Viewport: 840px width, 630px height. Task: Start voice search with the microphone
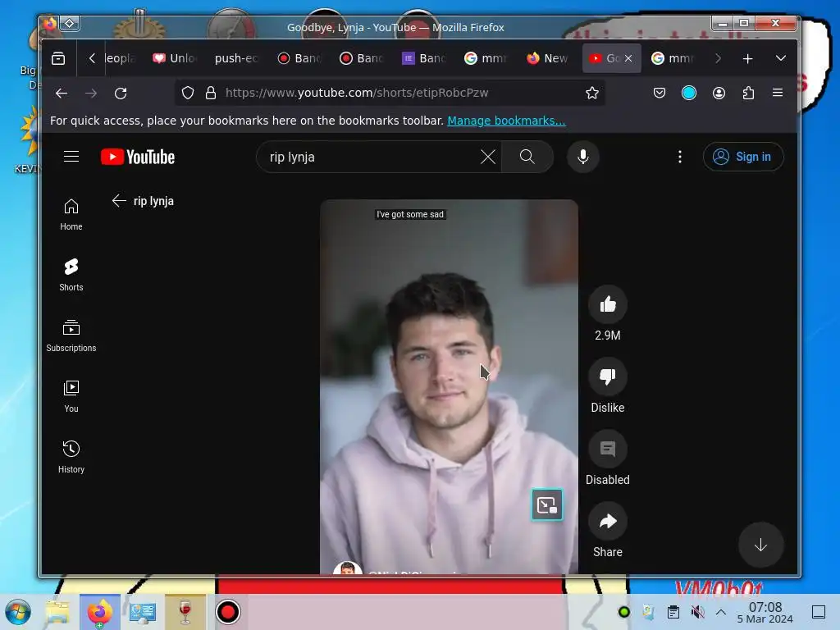(583, 157)
